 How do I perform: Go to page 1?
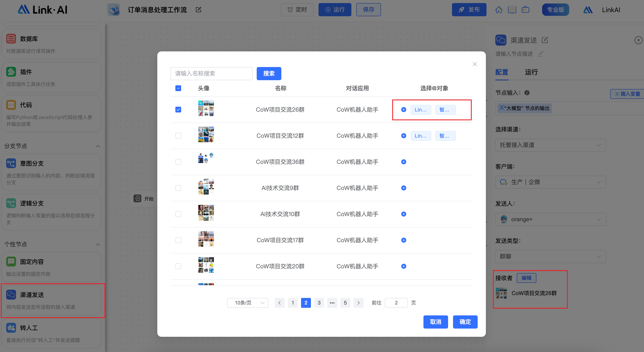tap(293, 303)
